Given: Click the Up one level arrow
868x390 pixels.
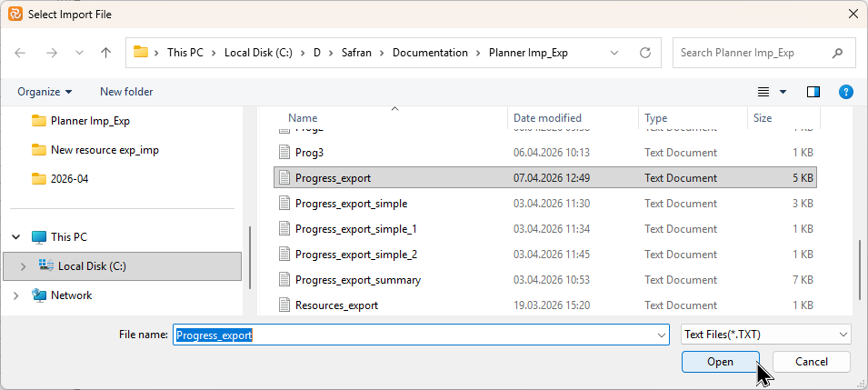Looking at the screenshot, I should [105, 53].
